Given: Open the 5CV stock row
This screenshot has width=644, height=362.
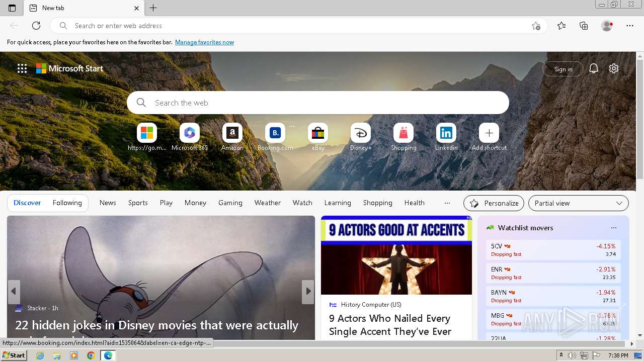Looking at the screenshot, I should click(x=553, y=250).
